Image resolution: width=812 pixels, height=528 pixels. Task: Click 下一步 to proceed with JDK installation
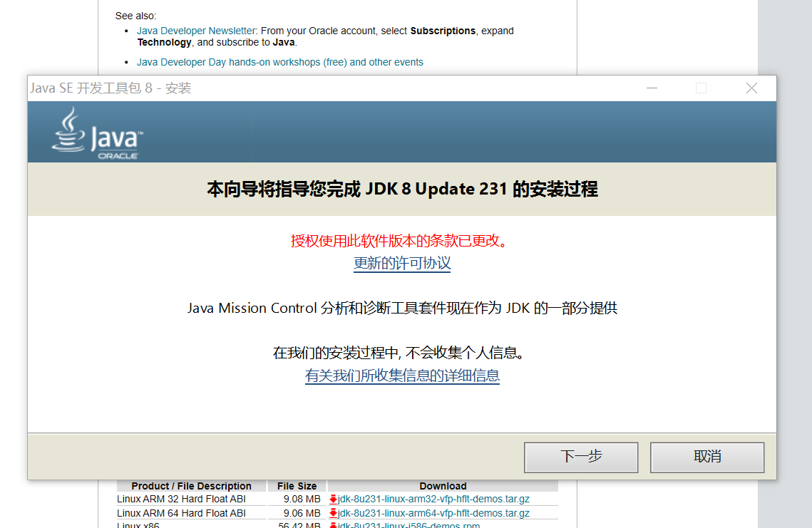(580, 457)
